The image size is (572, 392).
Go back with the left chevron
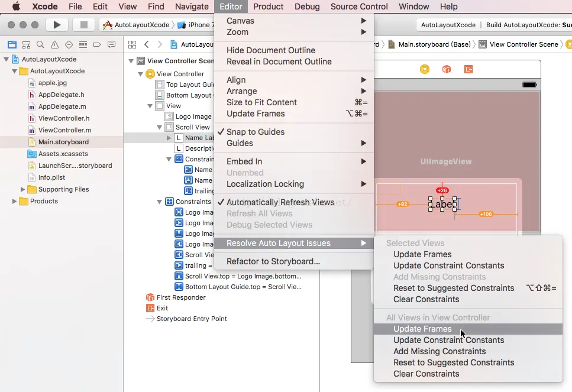coord(146,44)
